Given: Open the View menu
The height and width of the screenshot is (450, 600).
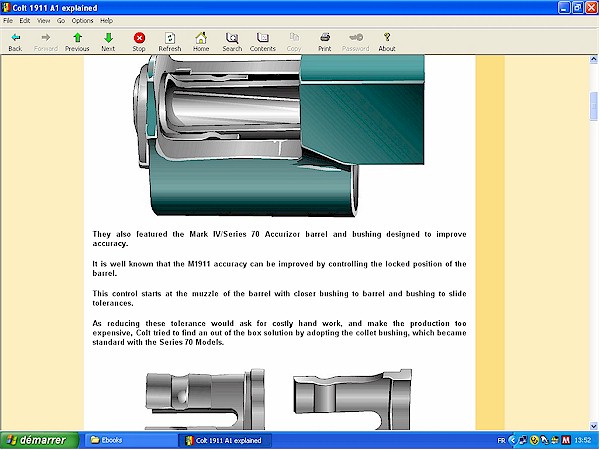Looking at the screenshot, I should click(43, 21).
